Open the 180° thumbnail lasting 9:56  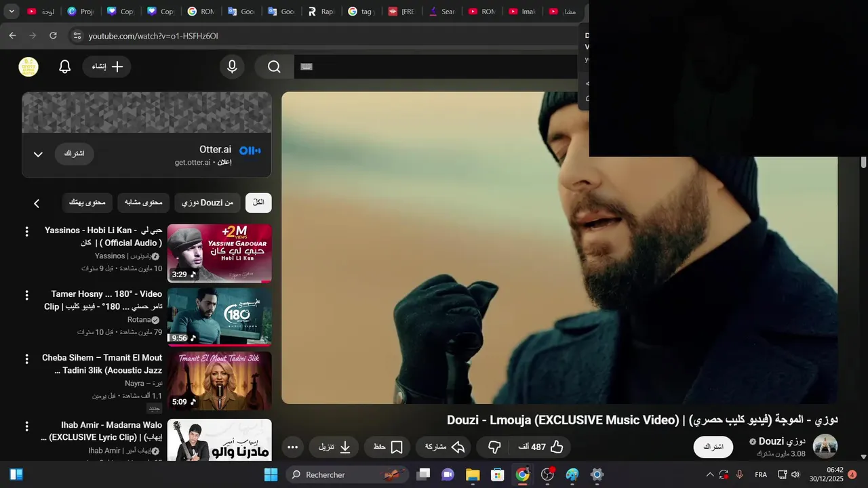pos(219,317)
